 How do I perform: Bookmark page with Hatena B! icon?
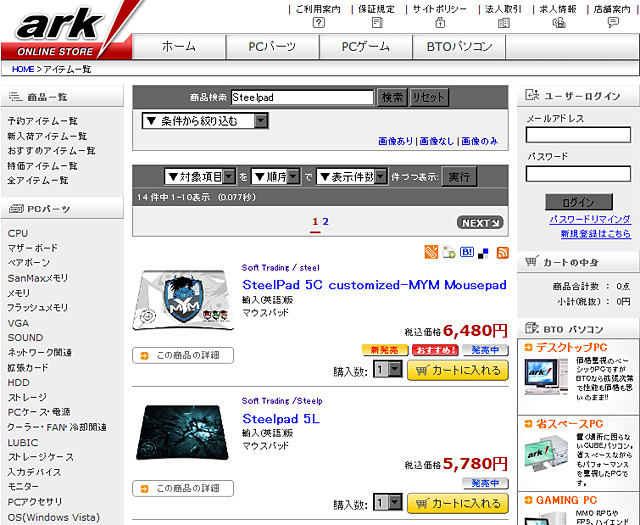coord(467,253)
